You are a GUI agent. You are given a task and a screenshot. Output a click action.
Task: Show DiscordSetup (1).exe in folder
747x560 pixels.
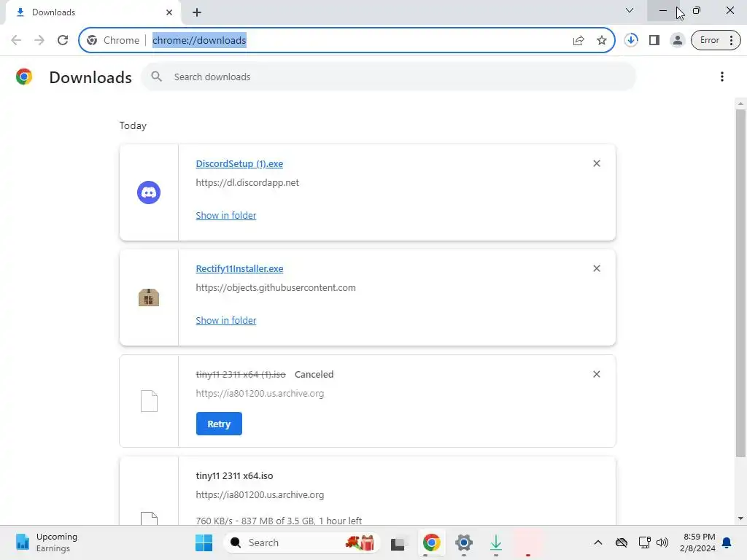226,215
